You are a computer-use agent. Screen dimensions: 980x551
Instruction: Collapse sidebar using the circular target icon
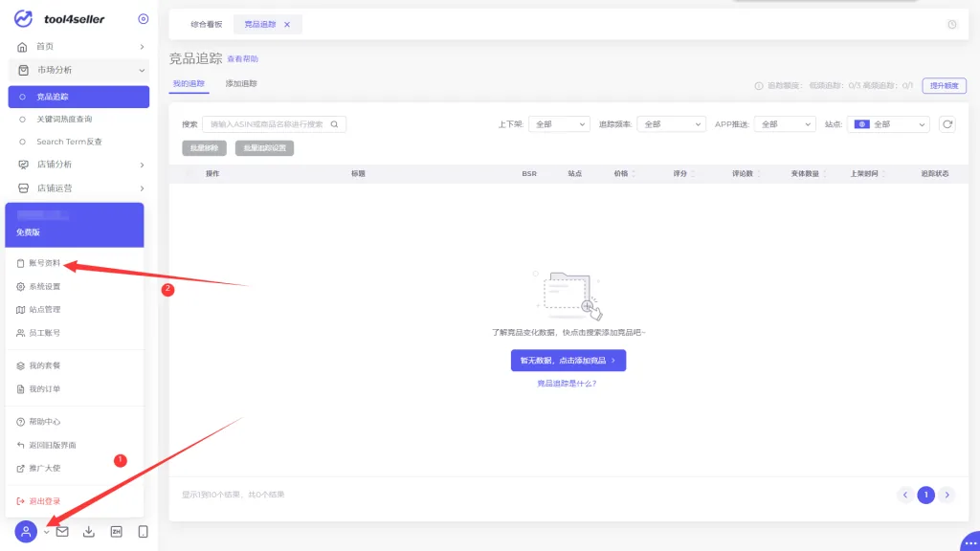[x=144, y=19]
